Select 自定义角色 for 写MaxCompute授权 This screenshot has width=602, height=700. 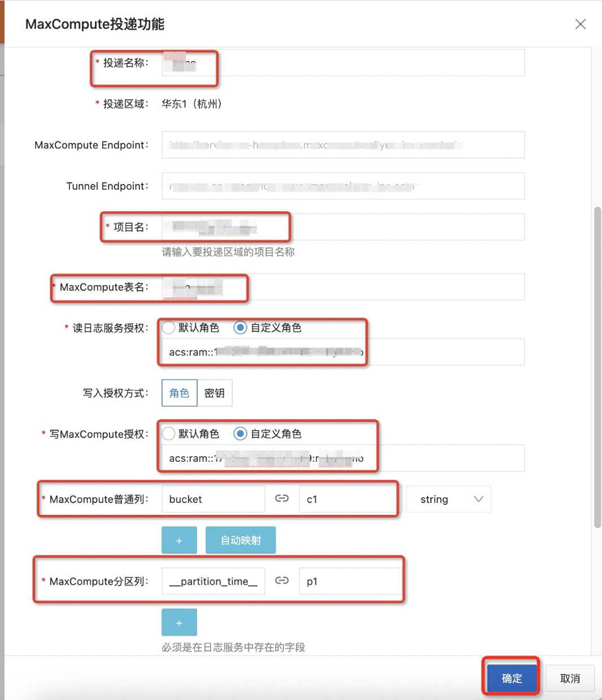[x=268, y=434]
